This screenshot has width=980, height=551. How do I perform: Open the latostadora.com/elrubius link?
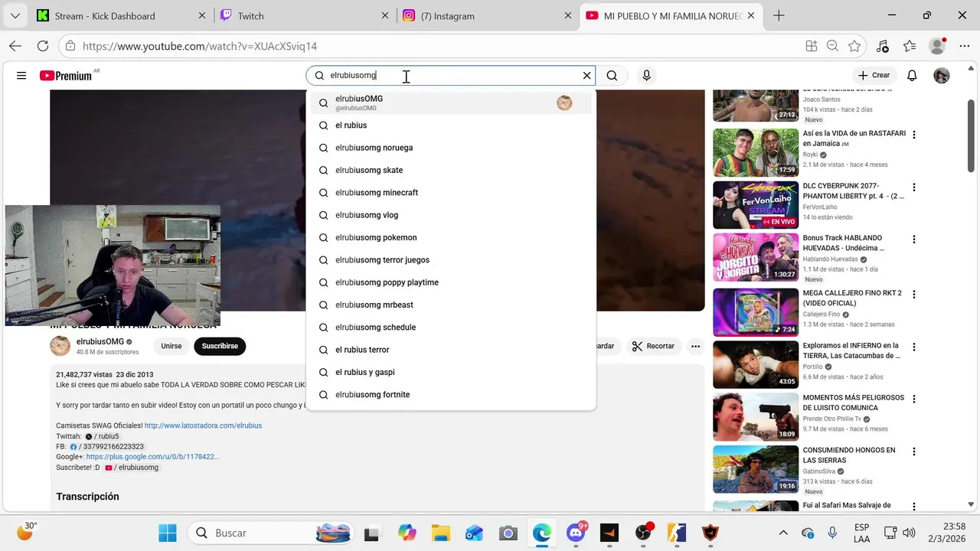[x=203, y=425]
